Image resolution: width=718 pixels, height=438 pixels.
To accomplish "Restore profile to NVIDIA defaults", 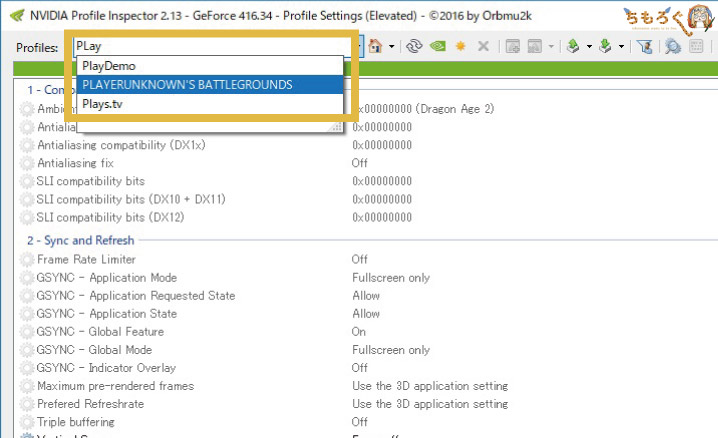I will pyautogui.click(x=438, y=46).
